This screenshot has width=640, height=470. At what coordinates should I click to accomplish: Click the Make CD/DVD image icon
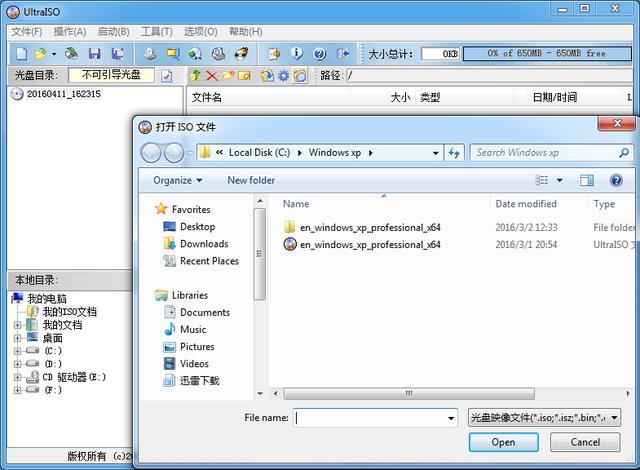pos(150,53)
